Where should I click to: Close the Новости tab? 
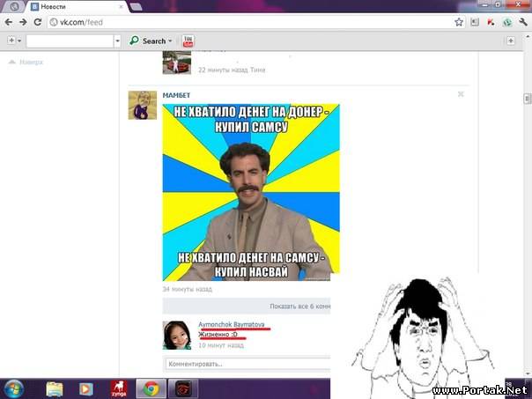tap(122, 7)
